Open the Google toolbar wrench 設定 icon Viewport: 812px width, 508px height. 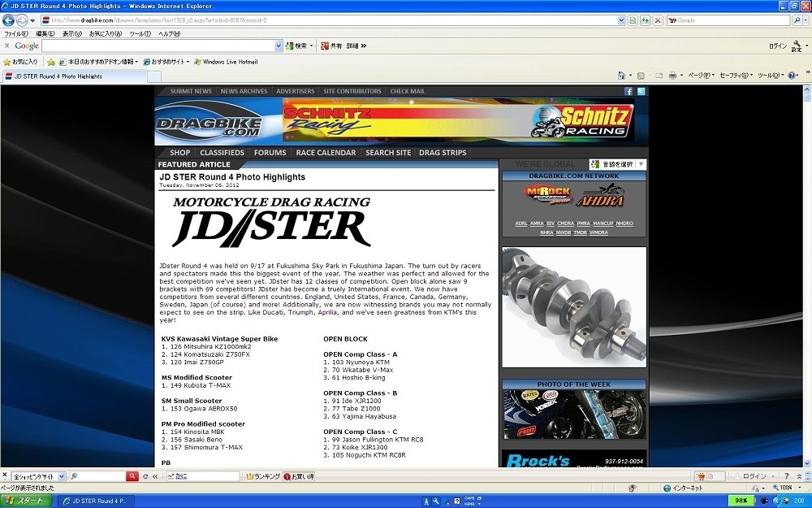pos(797,46)
